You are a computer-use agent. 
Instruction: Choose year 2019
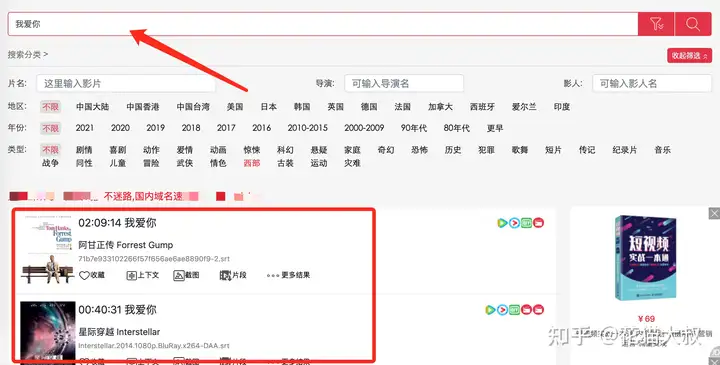click(155, 128)
